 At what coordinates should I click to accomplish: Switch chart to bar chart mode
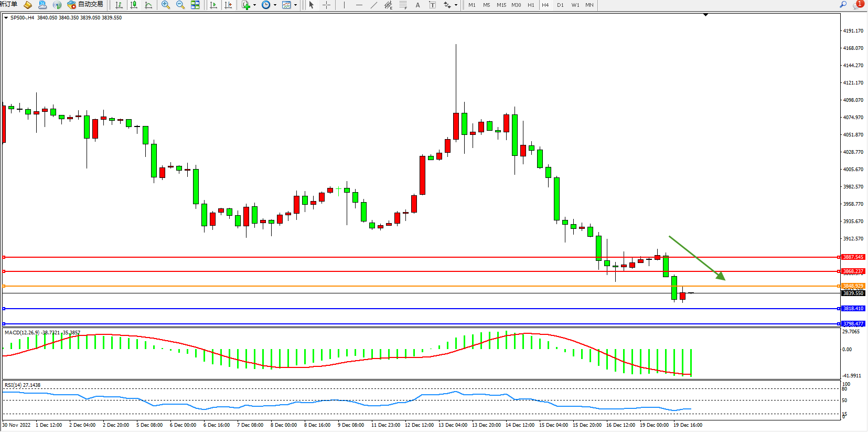(x=119, y=5)
